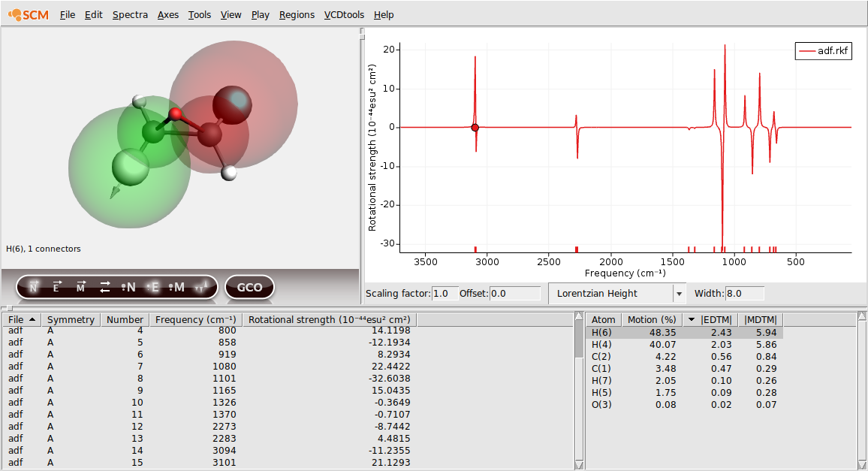868x471 pixels.
Task: Sort by the |MDTM| column header
Action: [761, 320]
